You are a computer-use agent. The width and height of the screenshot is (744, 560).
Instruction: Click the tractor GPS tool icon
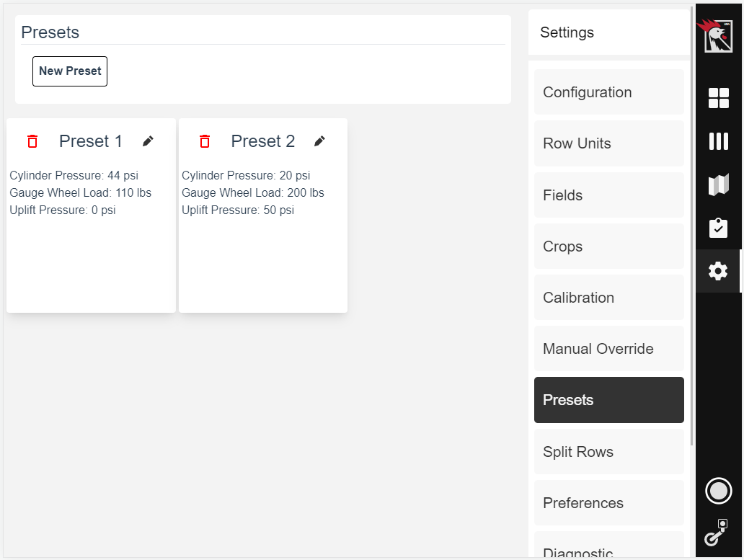[x=717, y=533]
